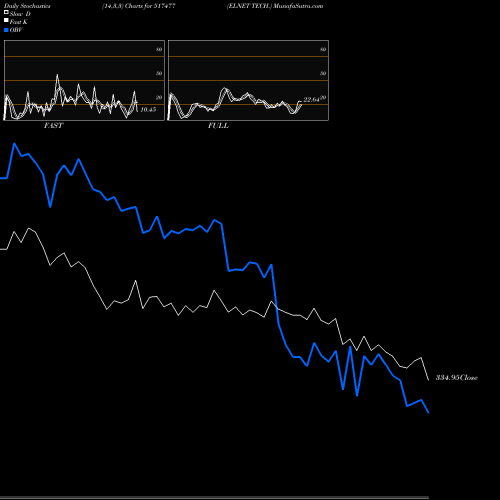Click the FAST stochastic chart label
This screenshot has width=500, height=500.
54,125
